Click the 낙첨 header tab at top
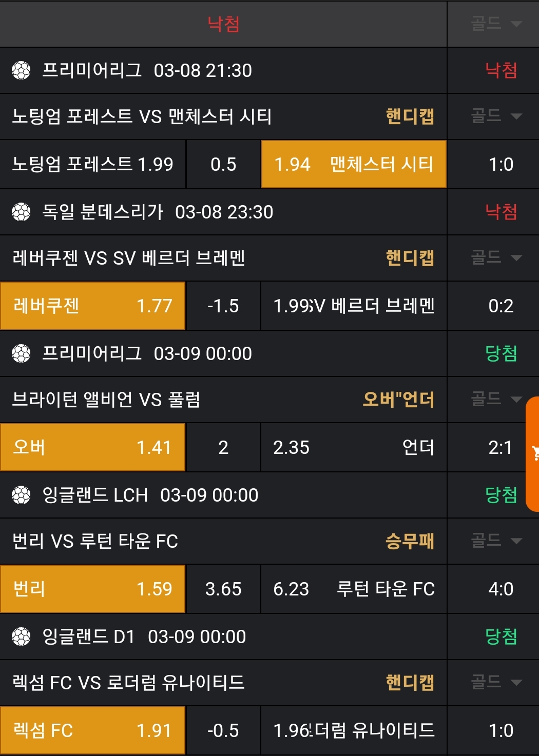The height and width of the screenshot is (756, 539). [x=223, y=24]
